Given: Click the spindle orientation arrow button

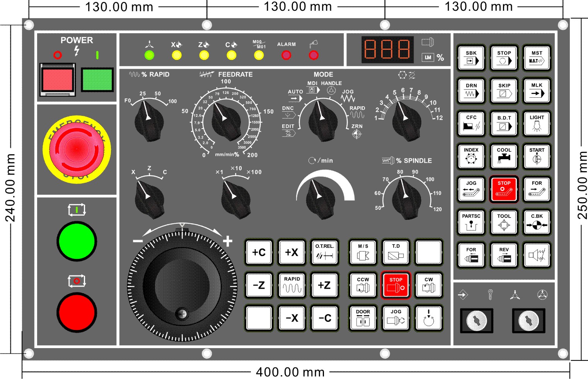Looking at the screenshot, I should 429,318.
